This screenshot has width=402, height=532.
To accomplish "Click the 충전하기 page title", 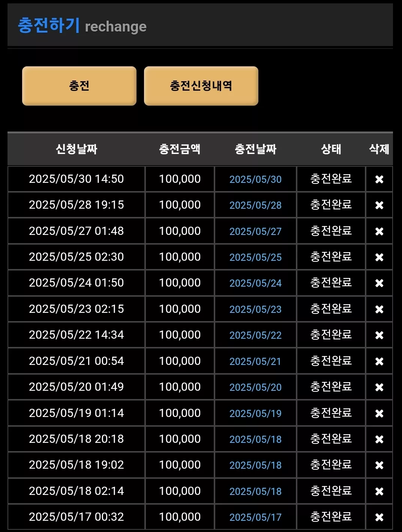I will point(49,25).
